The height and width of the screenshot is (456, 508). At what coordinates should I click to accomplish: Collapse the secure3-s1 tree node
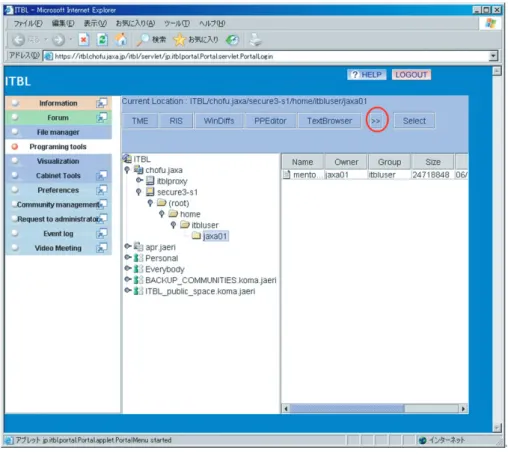(139, 192)
